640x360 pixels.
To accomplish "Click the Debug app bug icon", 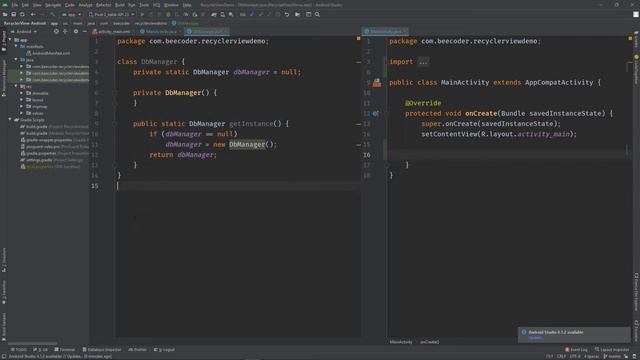I will click(x=168, y=14).
